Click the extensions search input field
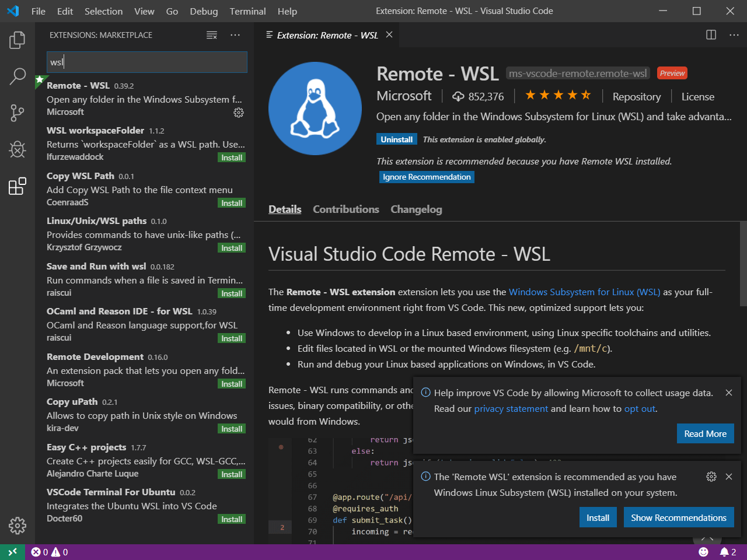The image size is (747, 560). pos(146,62)
